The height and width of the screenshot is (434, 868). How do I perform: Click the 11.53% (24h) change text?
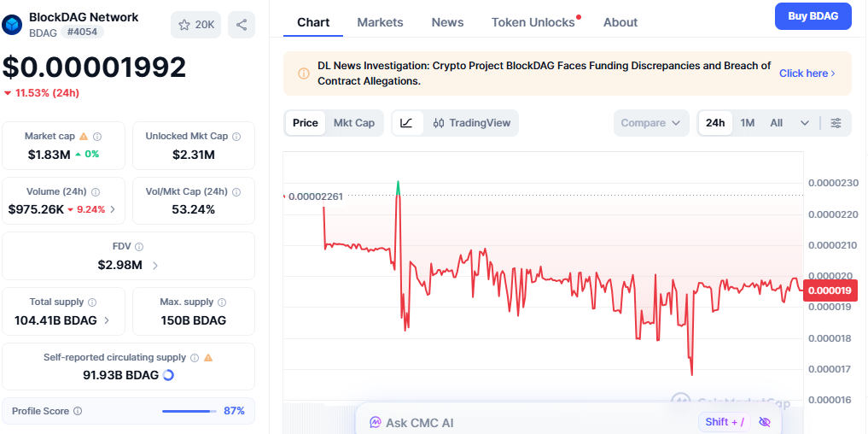[47, 93]
